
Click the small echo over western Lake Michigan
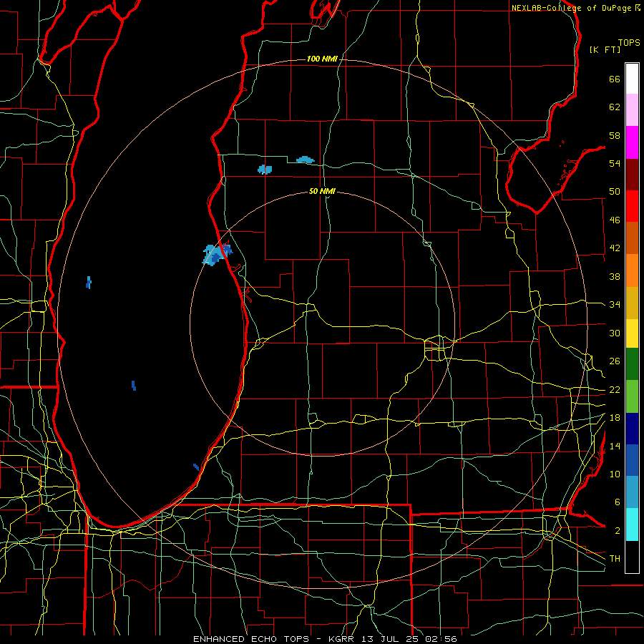point(89,282)
